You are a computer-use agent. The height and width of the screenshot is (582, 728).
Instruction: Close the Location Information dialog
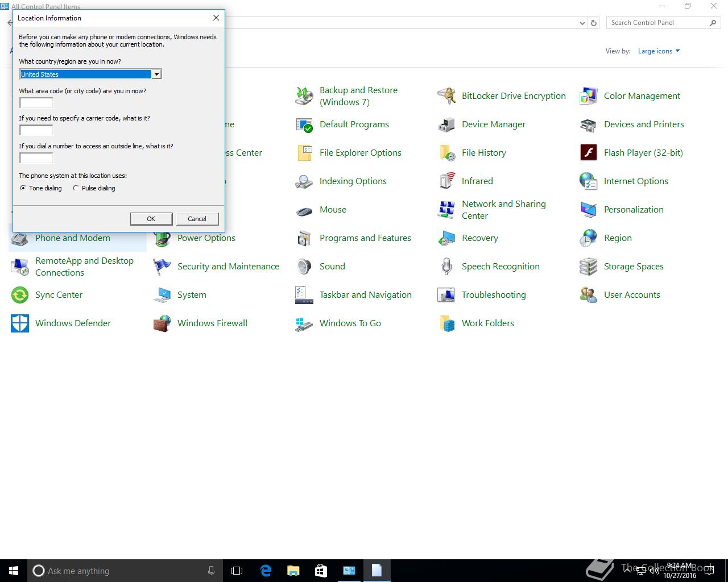tap(216, 18)
